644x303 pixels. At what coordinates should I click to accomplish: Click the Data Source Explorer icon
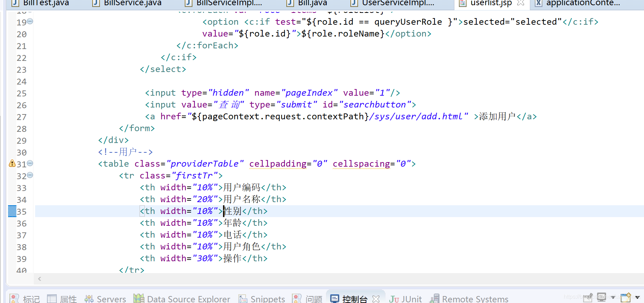pos(138,298)
